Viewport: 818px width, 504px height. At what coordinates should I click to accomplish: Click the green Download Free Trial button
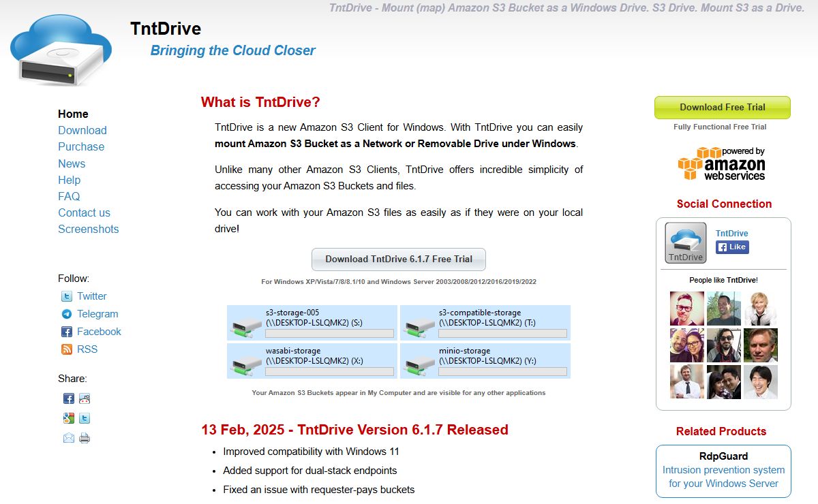click(x=723, y=108)
